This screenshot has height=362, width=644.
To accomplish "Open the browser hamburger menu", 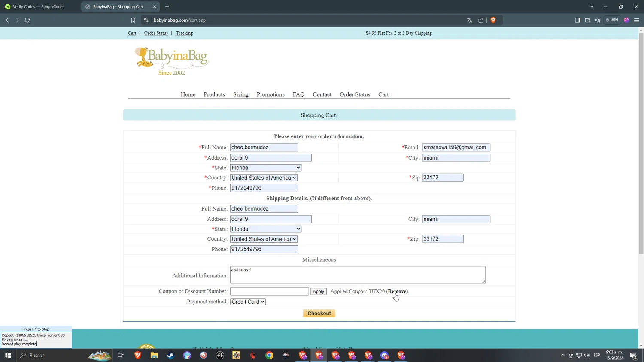I will click(637, 20).
